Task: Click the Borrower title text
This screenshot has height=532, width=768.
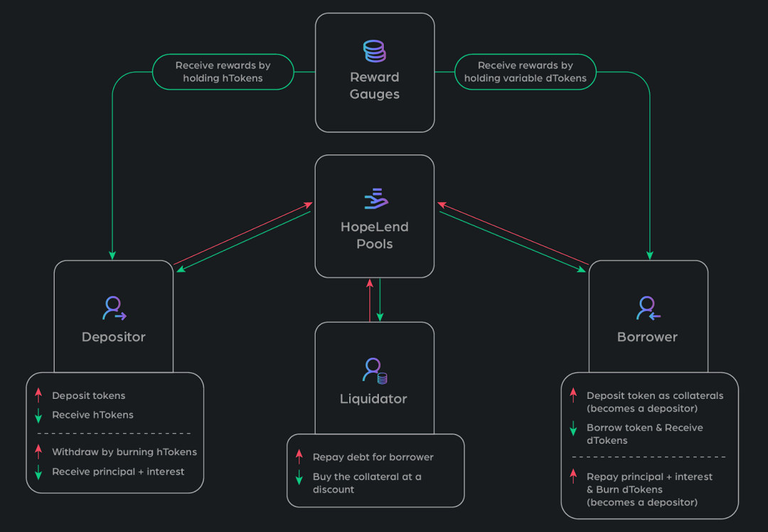Action: (648, 337)
